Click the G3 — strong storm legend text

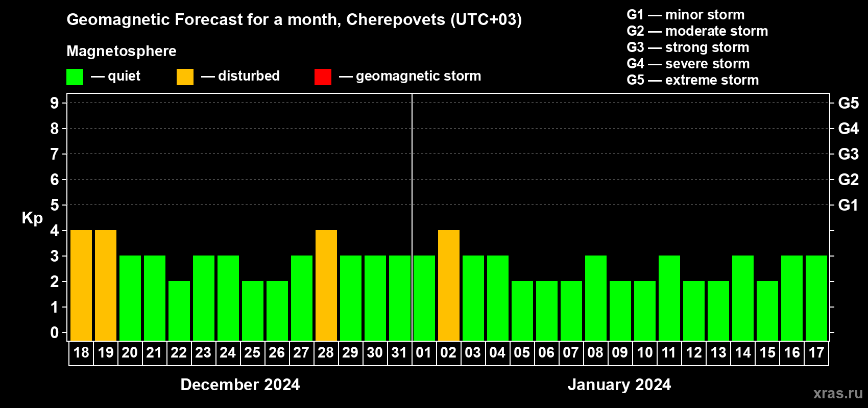click(x=688, y=47)
